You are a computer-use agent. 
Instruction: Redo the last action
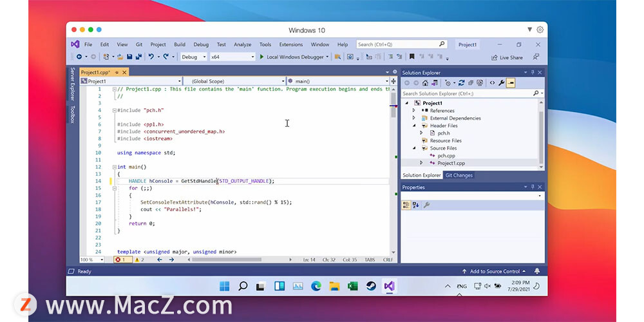166,57
